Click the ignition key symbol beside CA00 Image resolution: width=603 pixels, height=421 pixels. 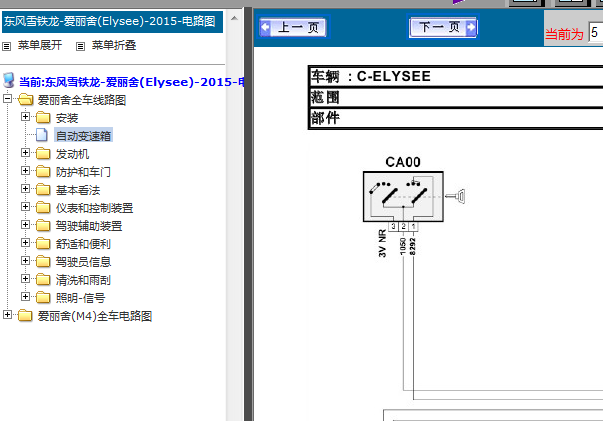click(x=455, y=196)
